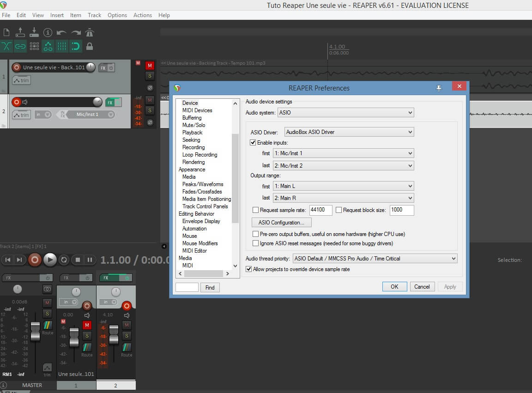Check Ignore ASIO reset messages option

[255, 243]
